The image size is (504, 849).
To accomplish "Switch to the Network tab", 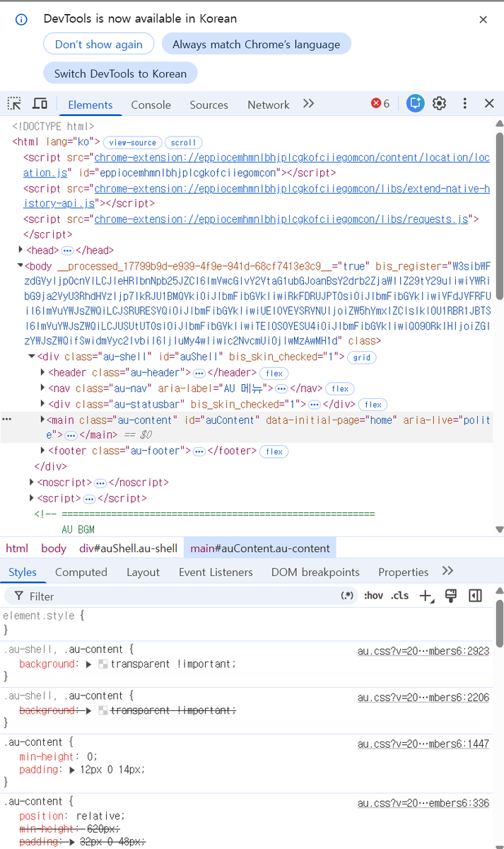I will [x=269, y=105].
